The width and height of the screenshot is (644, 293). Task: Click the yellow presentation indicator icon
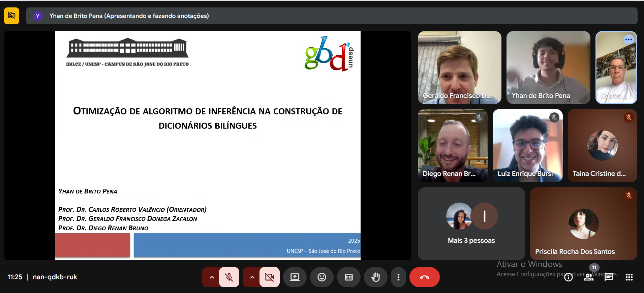pyautogui.click(x=12, y=16)
